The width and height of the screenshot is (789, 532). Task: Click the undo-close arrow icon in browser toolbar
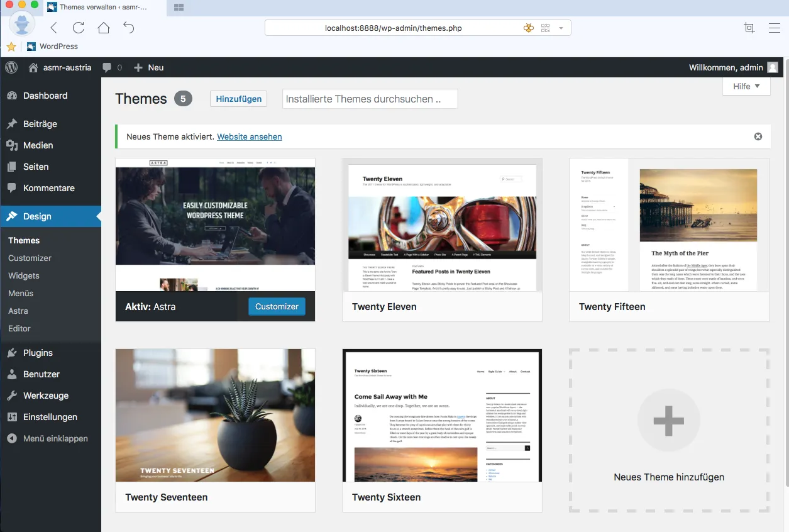click(x=129, y=28)
